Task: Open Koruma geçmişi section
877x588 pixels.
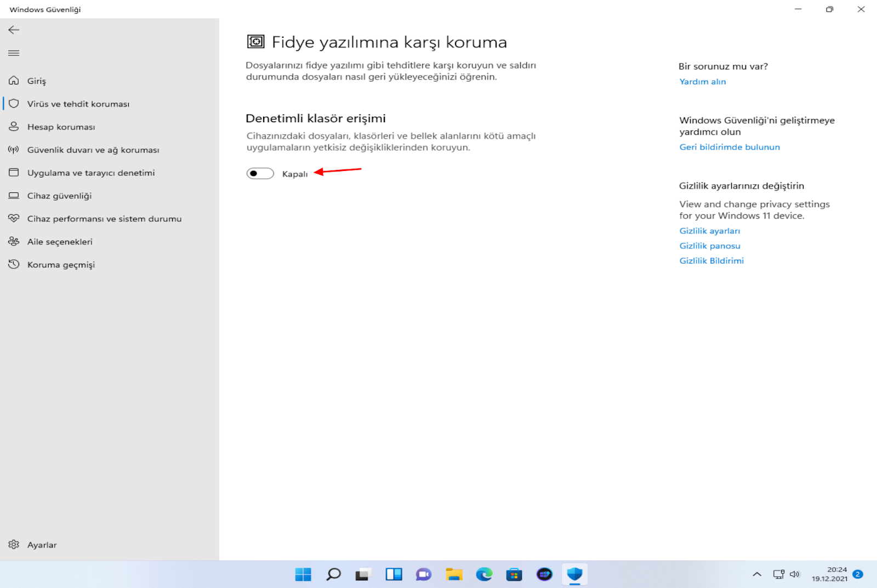Action: pos(110,265)
